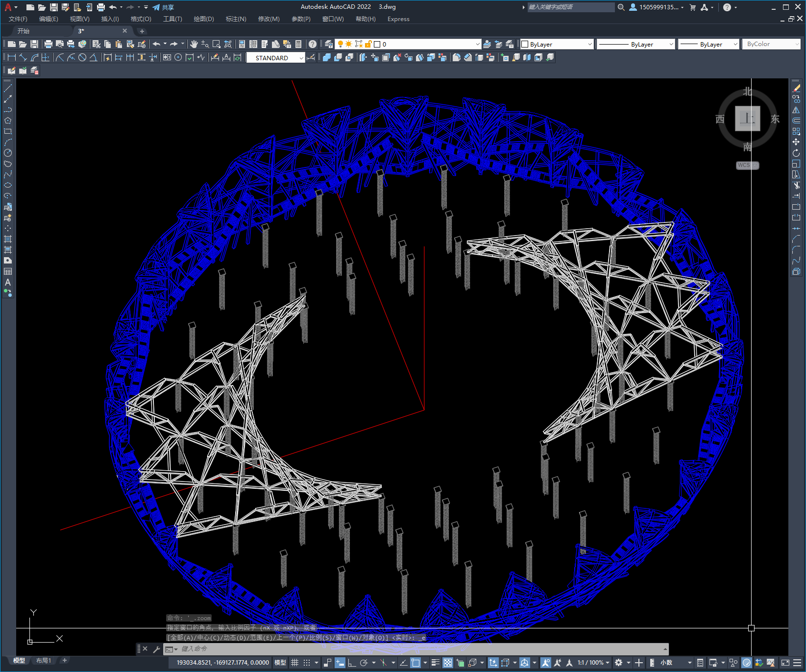This screenshot has width=806, height=672.
Task: Open the Express menu
Action: pos(398,19)
